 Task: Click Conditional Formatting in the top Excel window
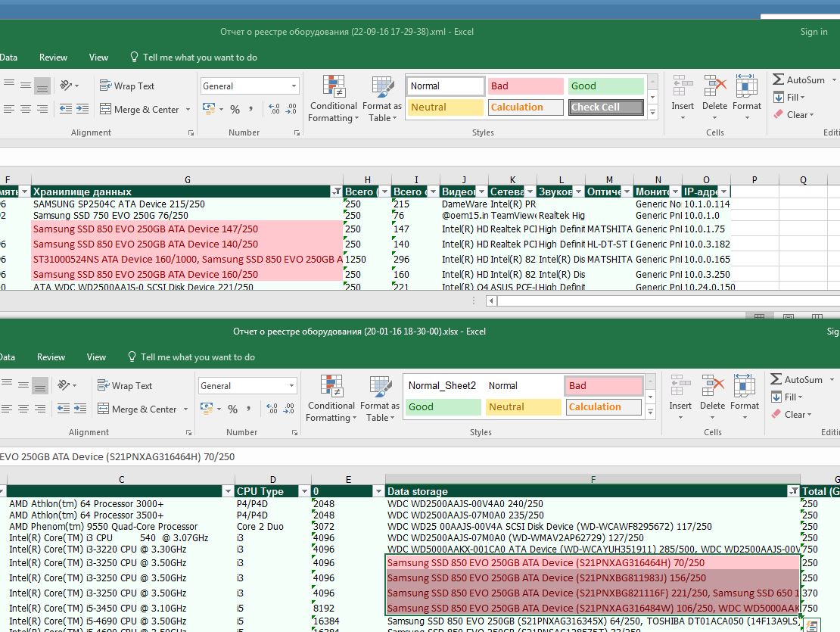[333, 98]
